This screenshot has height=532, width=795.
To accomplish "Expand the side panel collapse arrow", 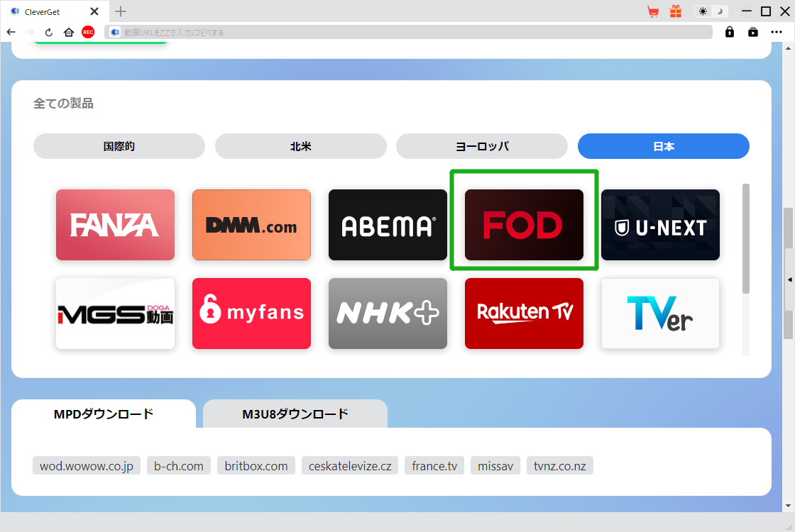I will 789,279.
